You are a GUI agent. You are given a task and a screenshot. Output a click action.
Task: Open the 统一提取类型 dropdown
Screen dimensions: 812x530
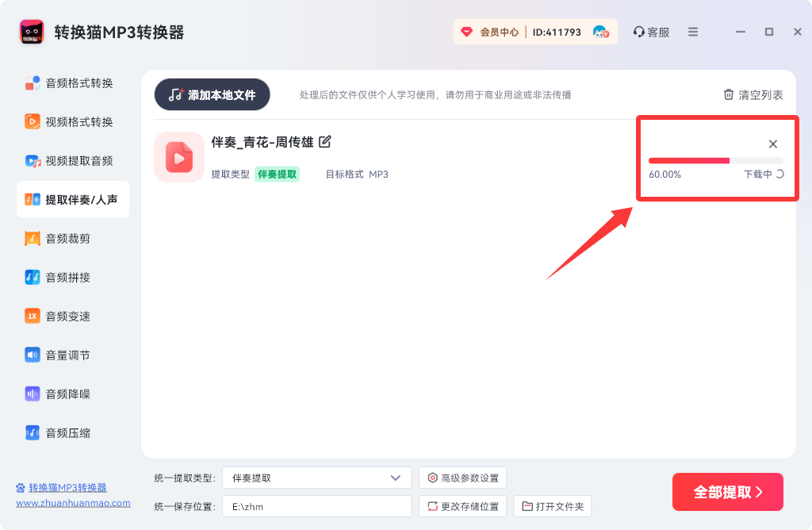tap(316, 477)
